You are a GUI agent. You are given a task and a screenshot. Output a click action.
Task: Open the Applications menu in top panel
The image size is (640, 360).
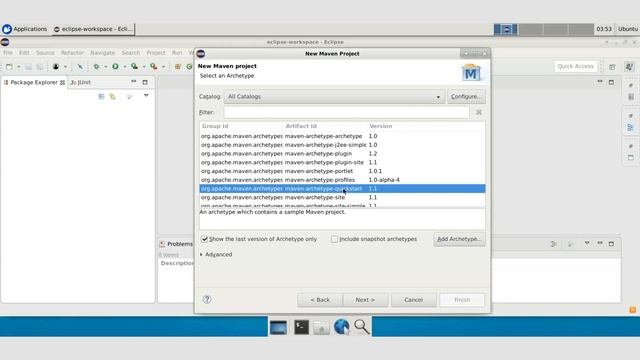click(x=24, y=29)
